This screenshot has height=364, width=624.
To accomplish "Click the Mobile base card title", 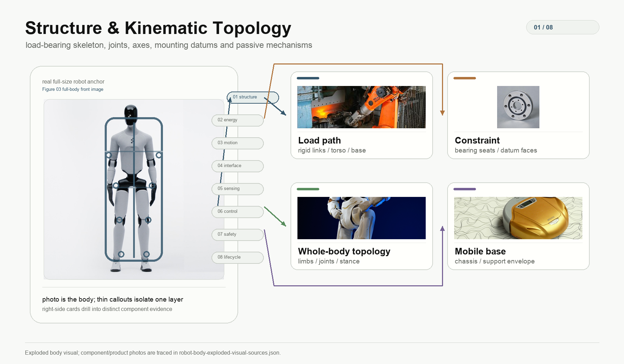I will point(480,251).
